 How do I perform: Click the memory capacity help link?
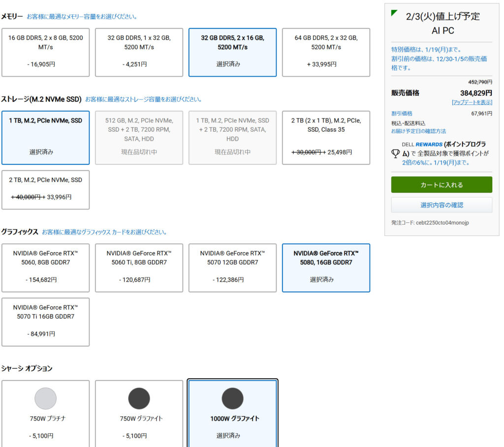tap(82, 17)
